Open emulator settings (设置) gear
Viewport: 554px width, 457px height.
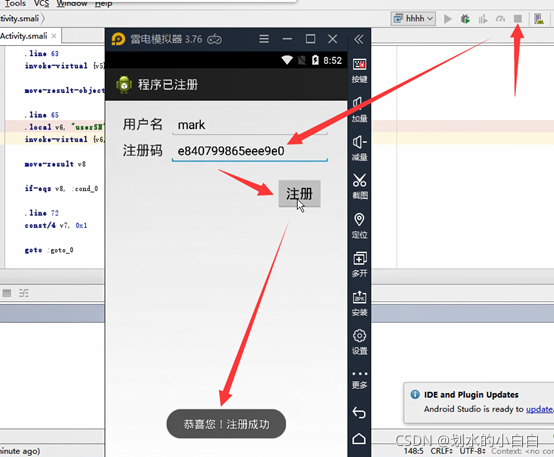tap(359, 342)
